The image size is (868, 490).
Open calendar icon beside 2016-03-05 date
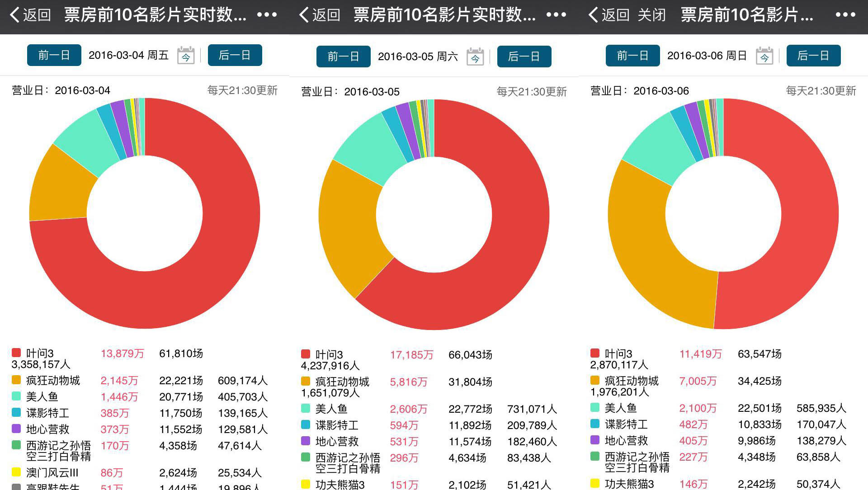tap(475, 57)
